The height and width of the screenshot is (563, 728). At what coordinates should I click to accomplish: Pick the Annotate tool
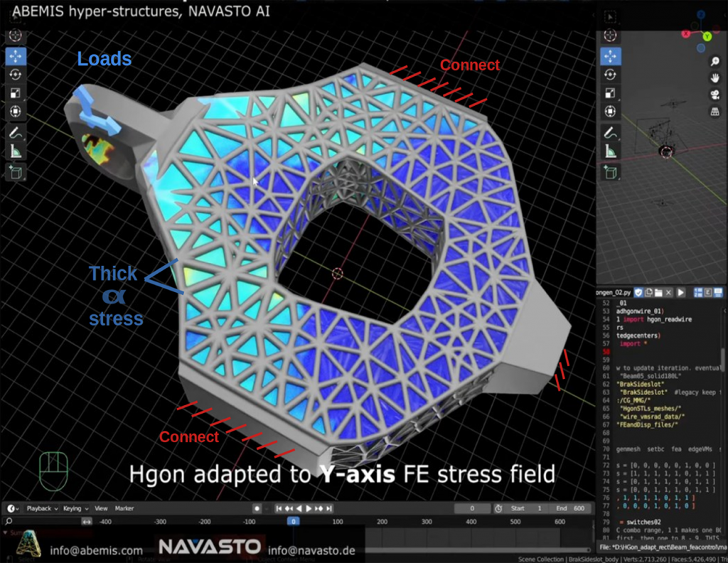click(x=16, y=131)
